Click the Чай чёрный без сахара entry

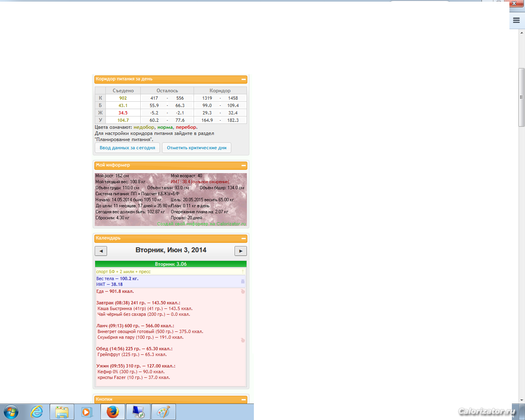click(x=144, y=314)
